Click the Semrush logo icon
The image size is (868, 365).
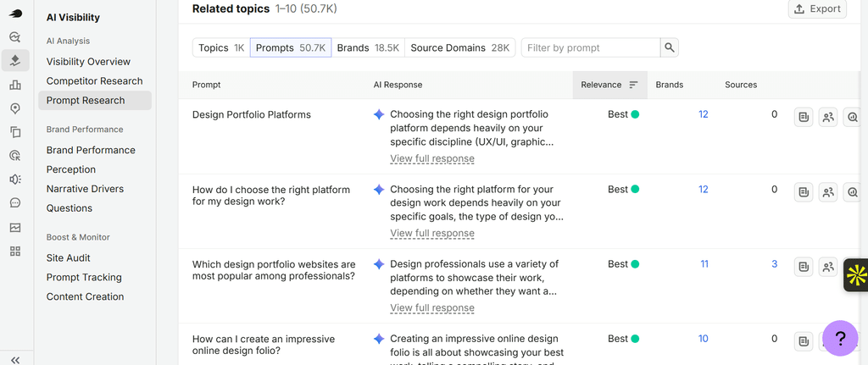15,14
